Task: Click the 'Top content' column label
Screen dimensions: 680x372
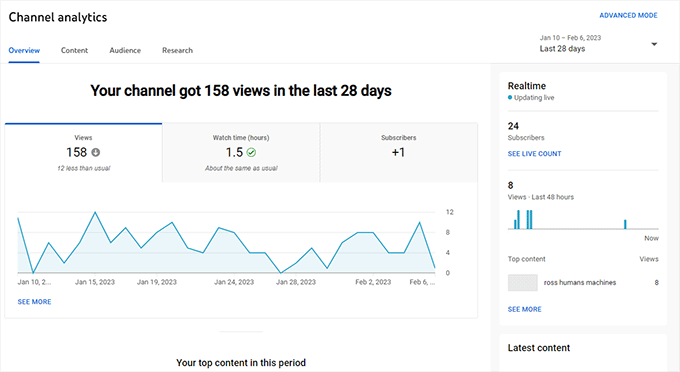Action: coord(526,259)
